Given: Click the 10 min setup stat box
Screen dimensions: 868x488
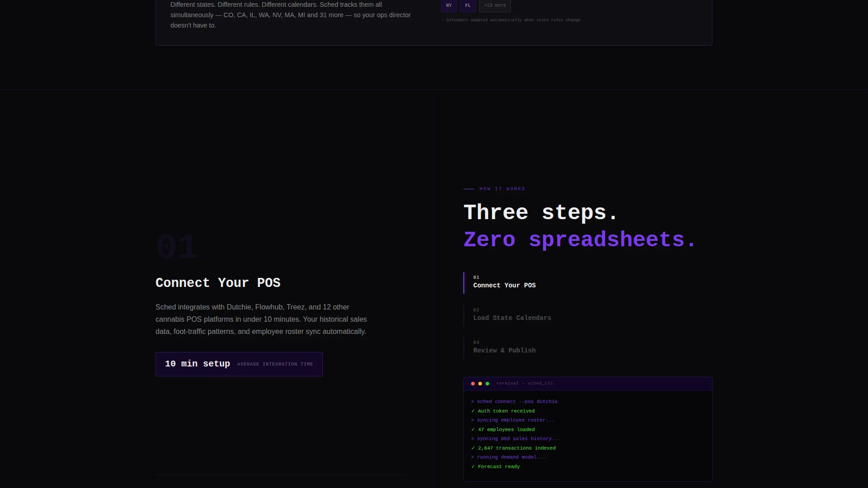Looking at the screenshot, I should [239, 364].
